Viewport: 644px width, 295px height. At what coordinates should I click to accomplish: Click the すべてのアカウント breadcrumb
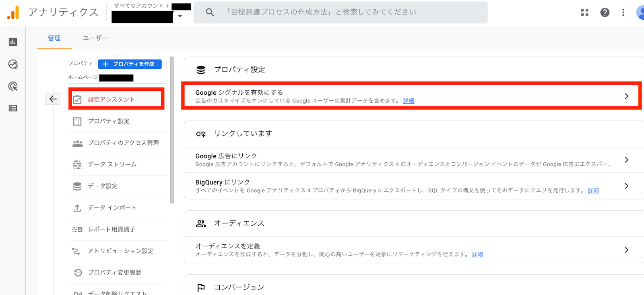coord(138,6)
